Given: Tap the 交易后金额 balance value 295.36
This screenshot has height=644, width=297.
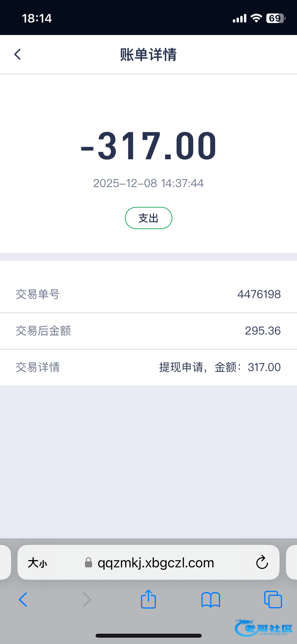Looking at the screenshot, I should click(x=262, y=331).
